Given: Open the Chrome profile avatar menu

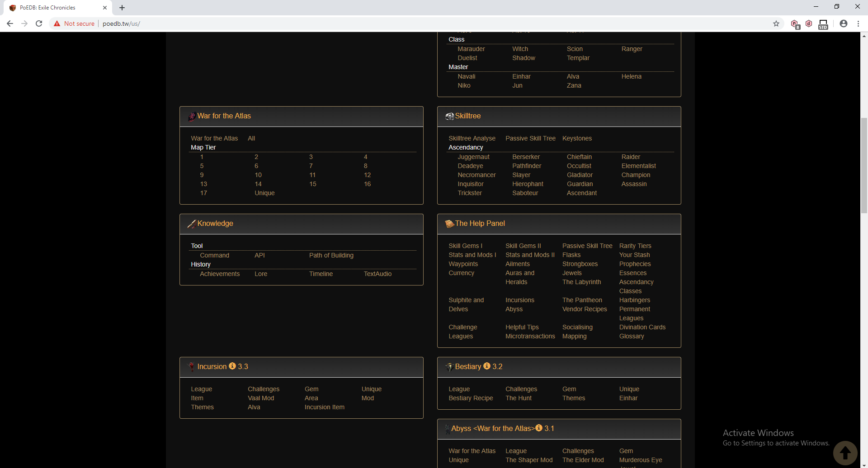Looking at the screenshot, I should 844,23.
